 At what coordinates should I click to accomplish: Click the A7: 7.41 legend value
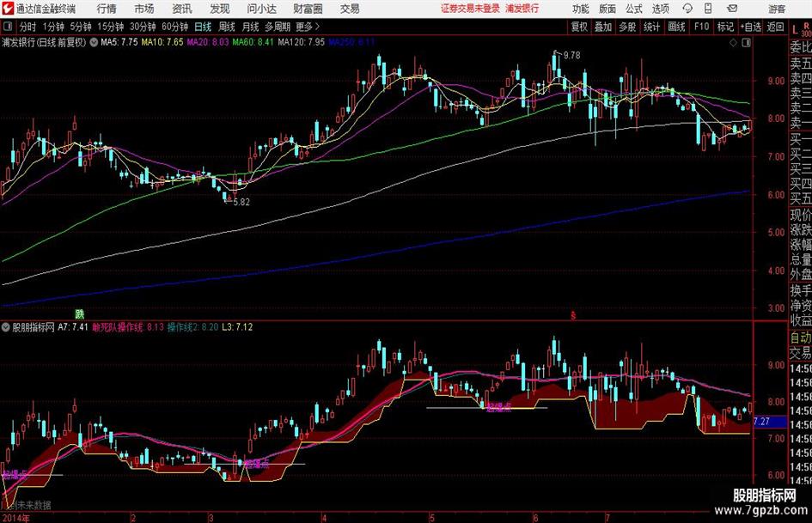72,327
